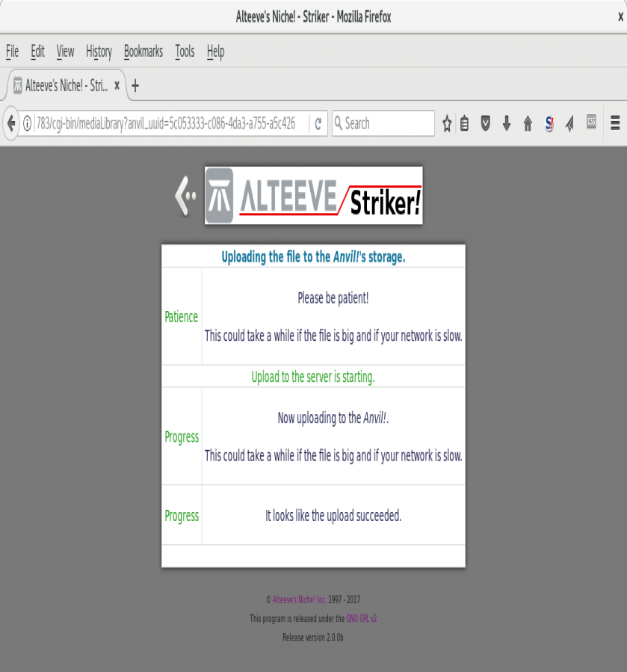Viewport: 627px width, 672px height.
Task: Open the Tools menu
Action: (x=185, y=52)
